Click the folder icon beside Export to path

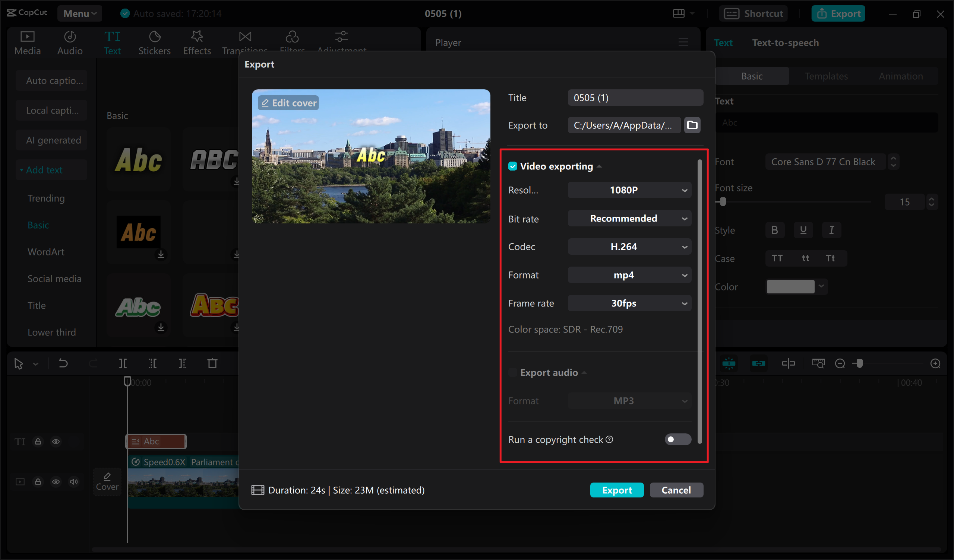(692, 125)
